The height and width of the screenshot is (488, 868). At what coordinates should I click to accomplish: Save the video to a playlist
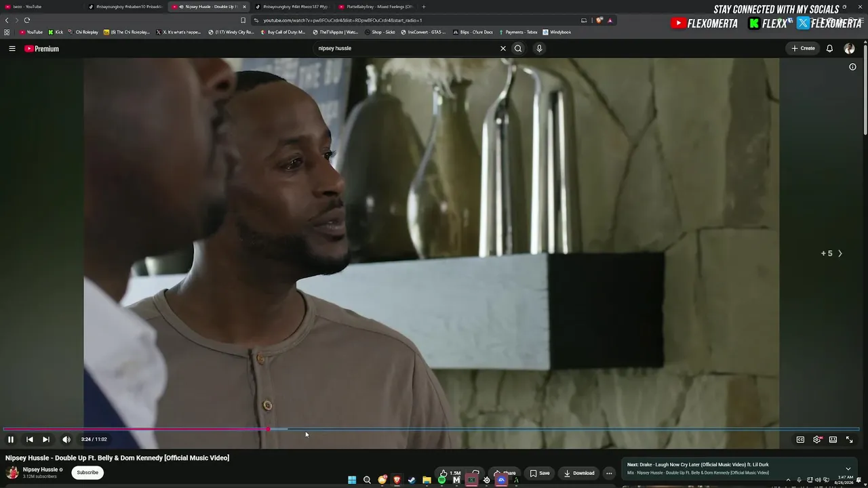[540, 473]
